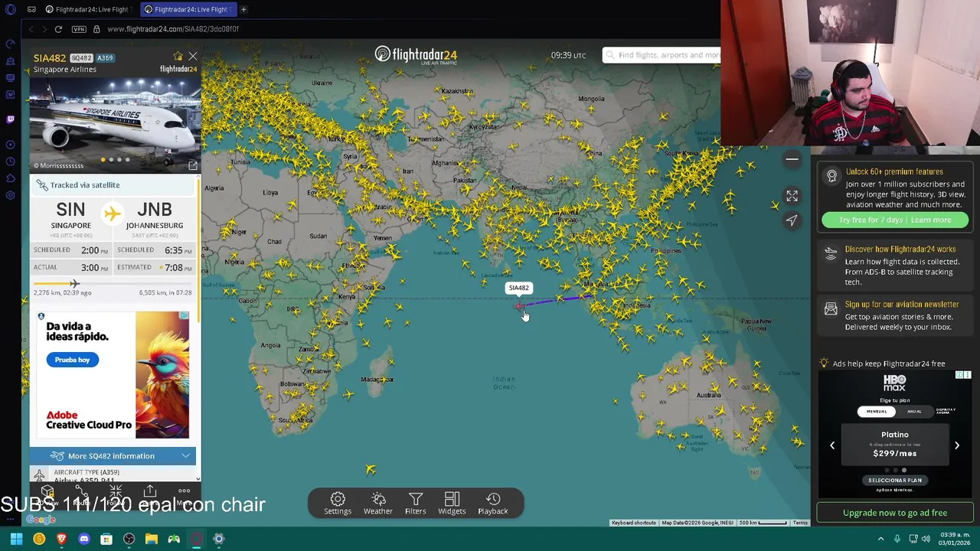The height and width of the screenshot is (551, 980).
Task: Toggle the browser VPN badge
Action: click(79, 29)
